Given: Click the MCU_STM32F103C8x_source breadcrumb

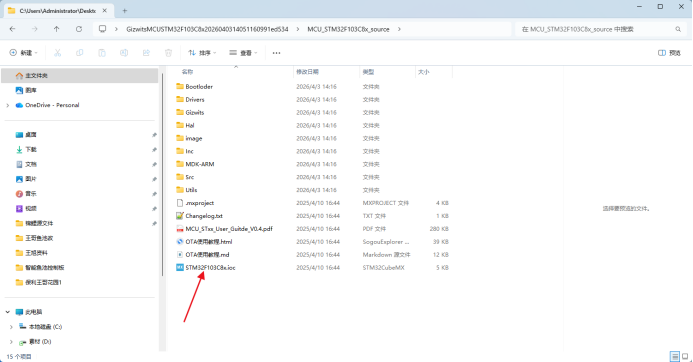Looking at the screenshot, I should coord(348,29).
